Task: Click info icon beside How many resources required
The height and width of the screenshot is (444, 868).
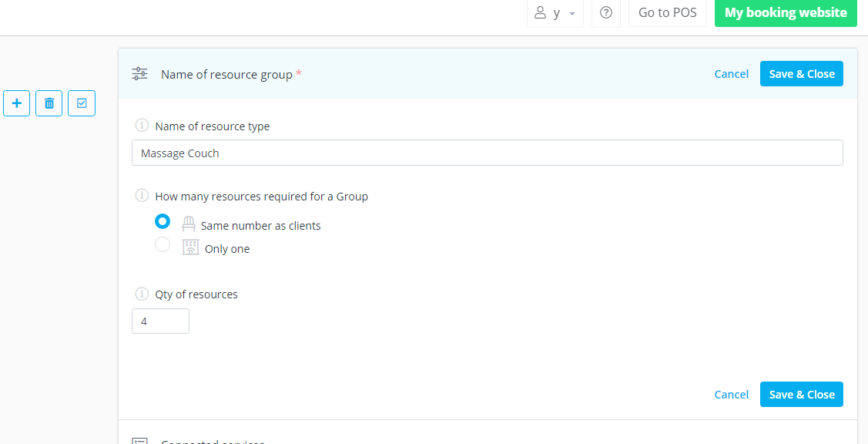Action: [x=142, y=196]
